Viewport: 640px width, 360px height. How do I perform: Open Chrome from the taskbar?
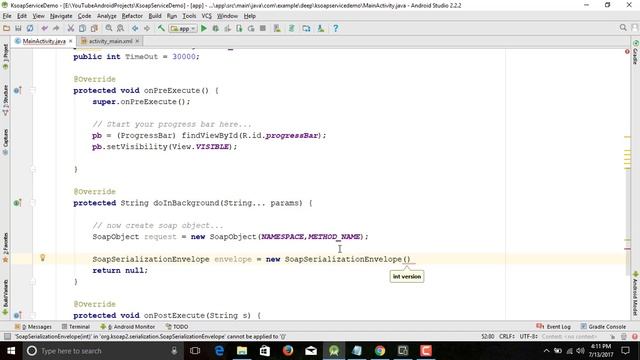[x=380, y=351]
